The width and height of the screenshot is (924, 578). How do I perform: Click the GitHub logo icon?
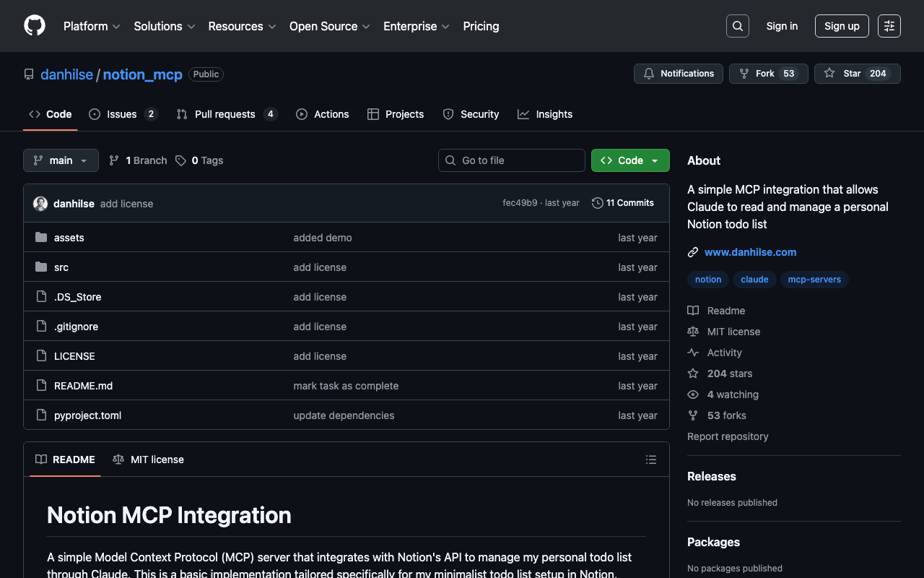click(35, 26)
